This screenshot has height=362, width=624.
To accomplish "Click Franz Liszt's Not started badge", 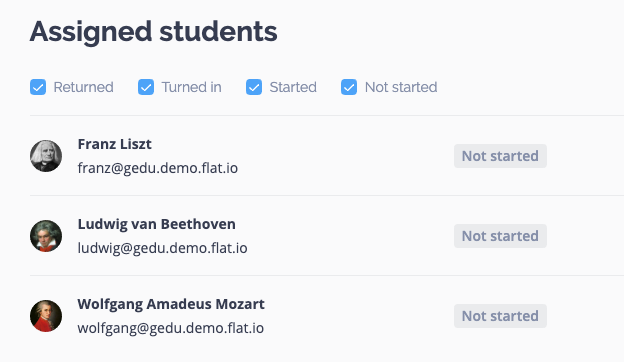I will tap(500, 156).
